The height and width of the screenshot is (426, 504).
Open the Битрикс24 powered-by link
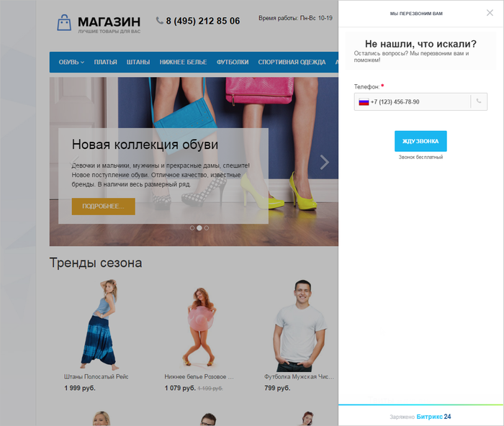coord(433,417)
